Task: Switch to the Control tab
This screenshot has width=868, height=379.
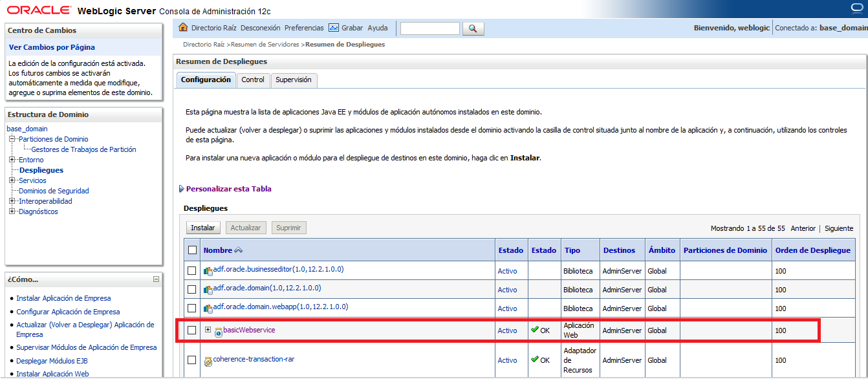Action: tap(253, 80)
